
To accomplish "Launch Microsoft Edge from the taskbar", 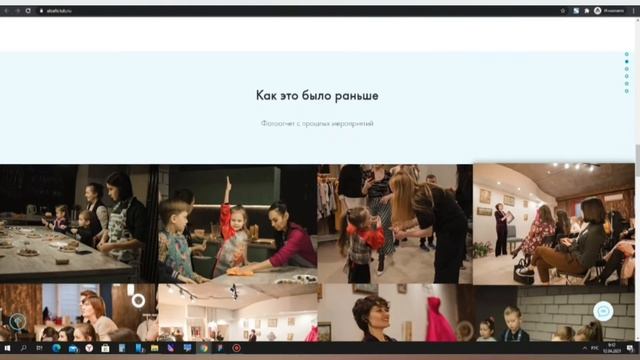I will click(56, 348).
